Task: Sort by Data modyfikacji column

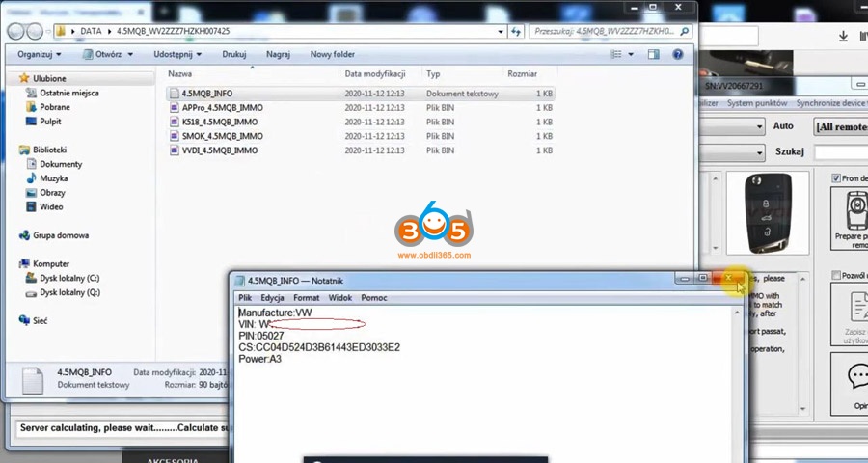Action: pyautogui.click(x=375, y=73)
